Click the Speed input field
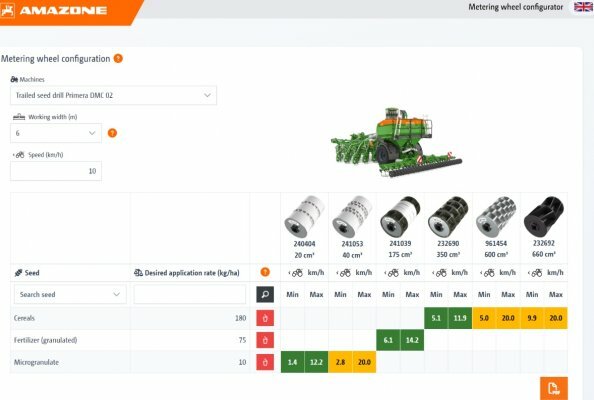594x400 pixels. click(x=56, y=171)
